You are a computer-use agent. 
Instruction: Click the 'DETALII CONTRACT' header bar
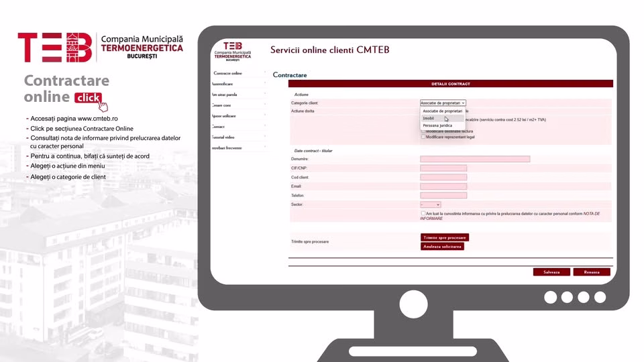point(451,84)
